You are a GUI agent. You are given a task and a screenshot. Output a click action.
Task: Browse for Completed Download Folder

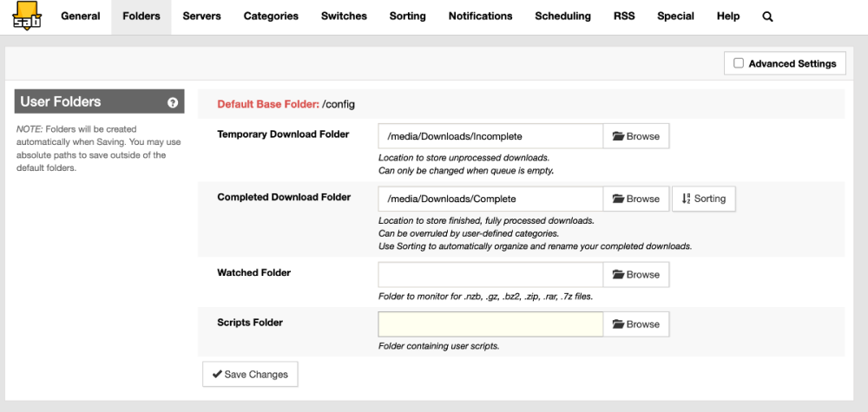coord(636,199)
